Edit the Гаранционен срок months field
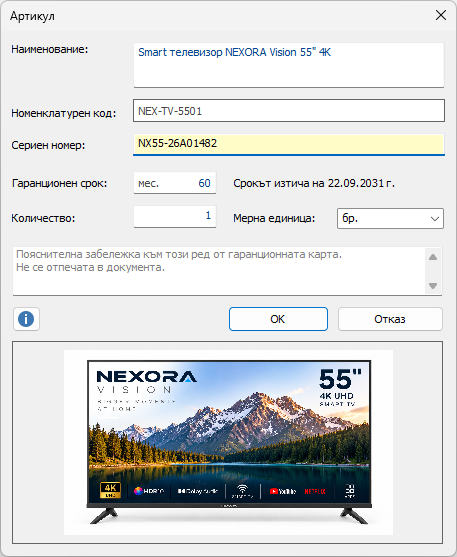 coord(175,183)
